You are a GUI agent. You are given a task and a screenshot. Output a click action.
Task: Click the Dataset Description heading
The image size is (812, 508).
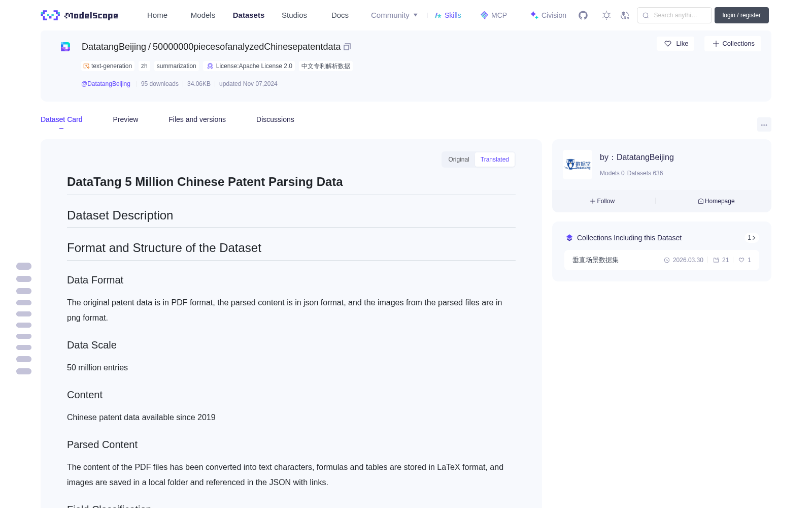point(120,215)
